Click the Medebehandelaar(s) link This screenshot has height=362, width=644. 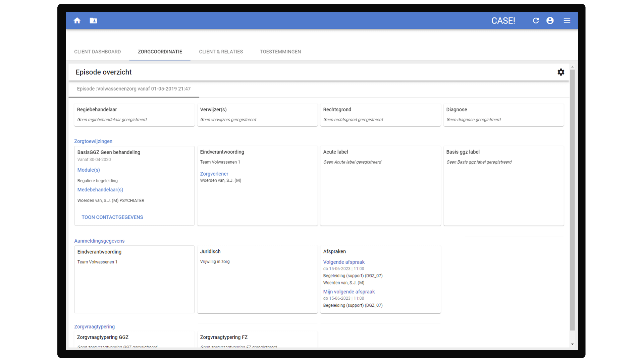100,190
